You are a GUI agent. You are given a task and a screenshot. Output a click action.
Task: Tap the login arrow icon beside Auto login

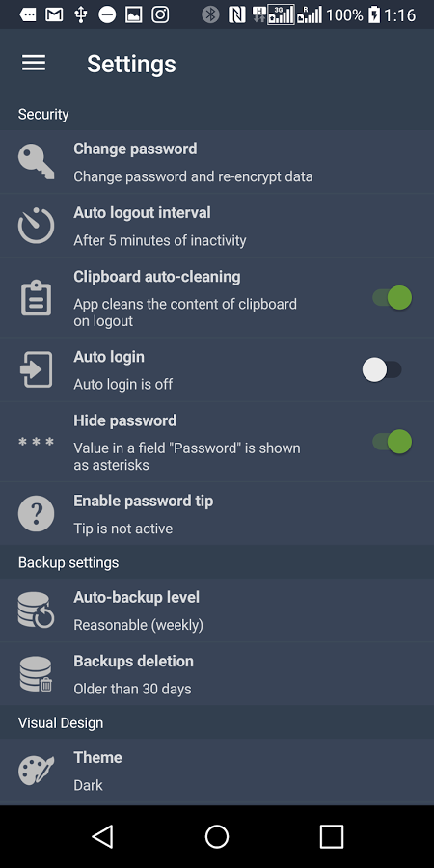[x=36, y=369]
